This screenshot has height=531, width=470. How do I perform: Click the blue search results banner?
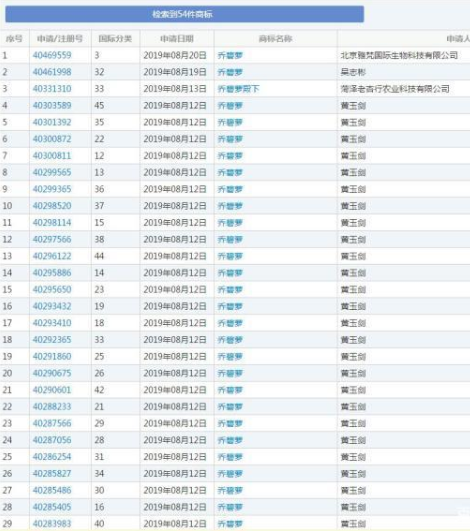(x=185, y=14)
